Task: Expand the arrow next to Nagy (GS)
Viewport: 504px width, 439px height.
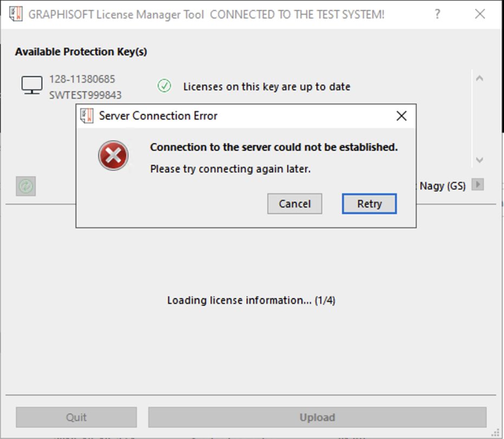Action: click(477, 184)
